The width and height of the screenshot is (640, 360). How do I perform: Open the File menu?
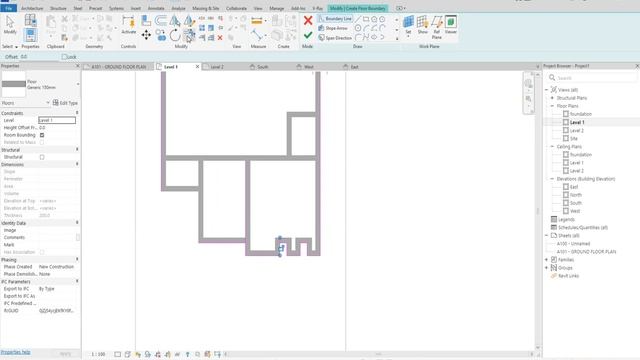(x=9, y=8)
